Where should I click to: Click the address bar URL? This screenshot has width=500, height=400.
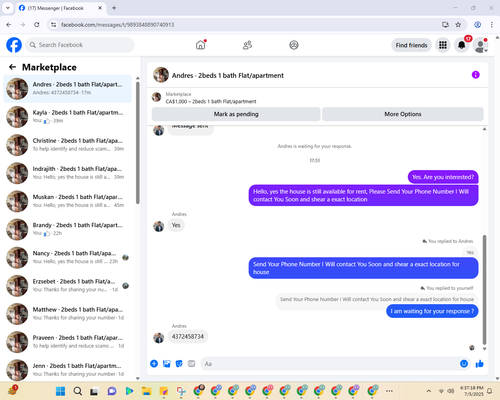click(118, 25)
